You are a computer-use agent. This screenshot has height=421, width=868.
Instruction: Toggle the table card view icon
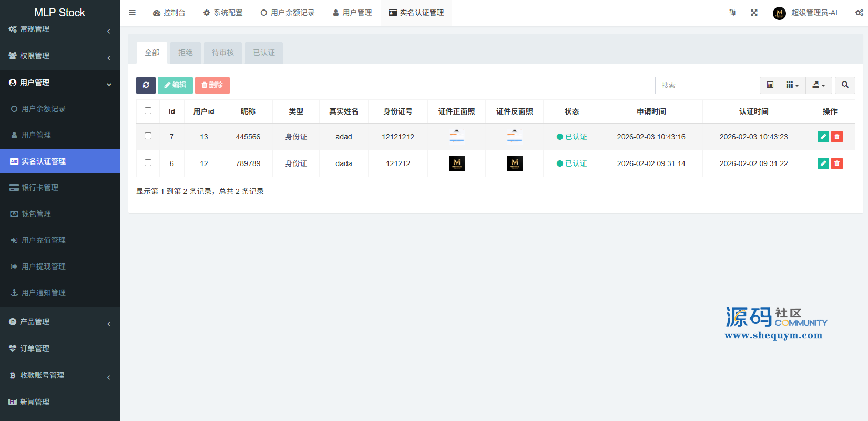coord(770,85)
